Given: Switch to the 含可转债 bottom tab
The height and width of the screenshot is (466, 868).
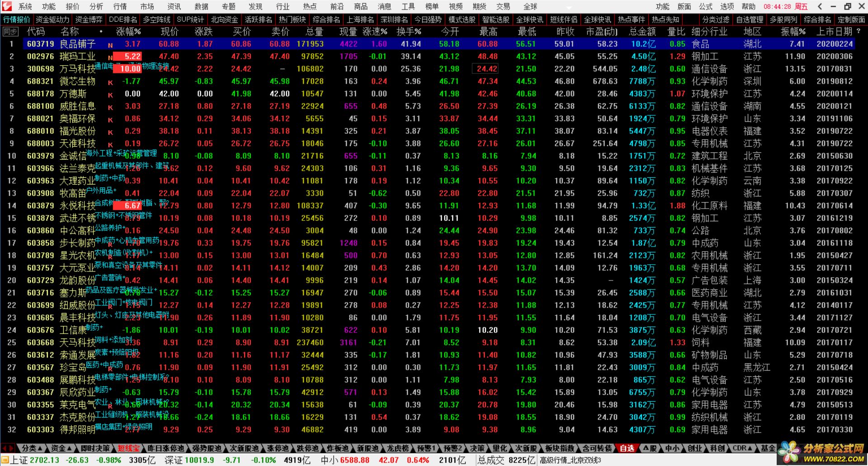Looking at the screenshot, I should point(597,448).
